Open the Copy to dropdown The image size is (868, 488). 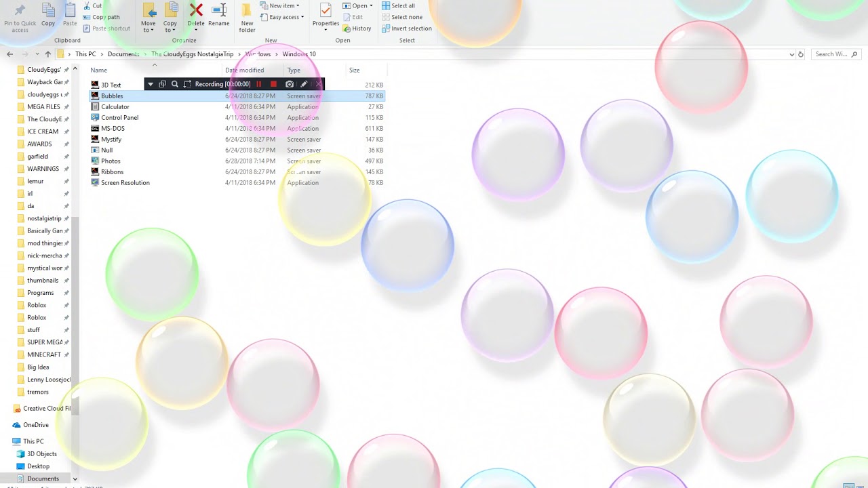(170, 18)
